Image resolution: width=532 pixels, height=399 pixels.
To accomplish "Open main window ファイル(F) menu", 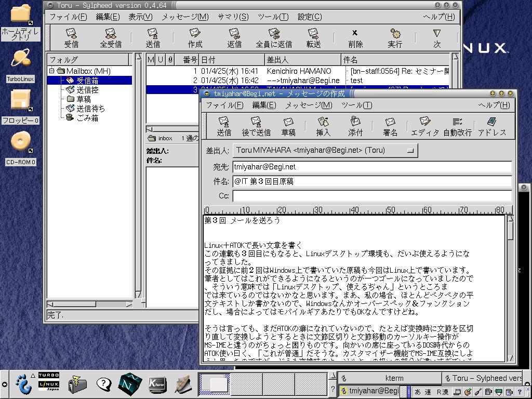I will point(68,17).
